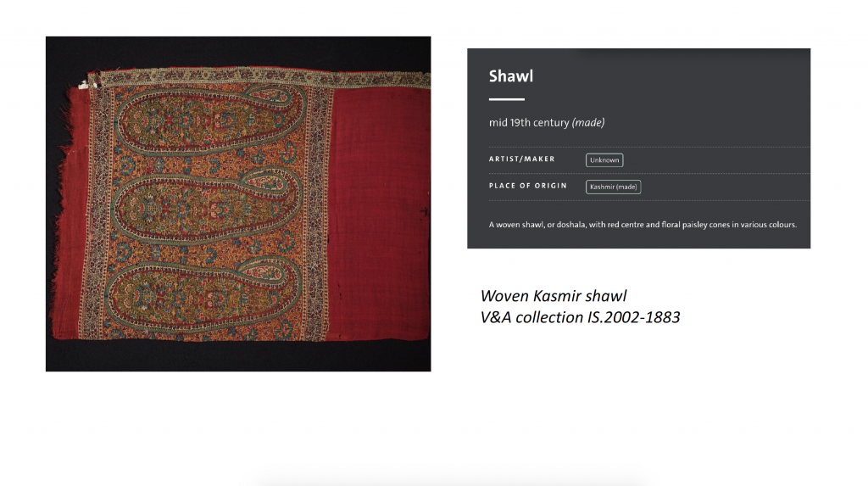Screen dimensions: 868x486
Task: Click the Kashmir (made) origin tag
Action: (x=614, y=187)
